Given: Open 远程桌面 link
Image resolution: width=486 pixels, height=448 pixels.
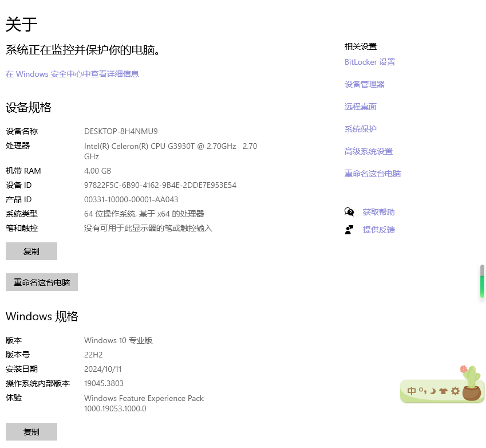Looking at the screenshot, I should click(x=361, y=107).
